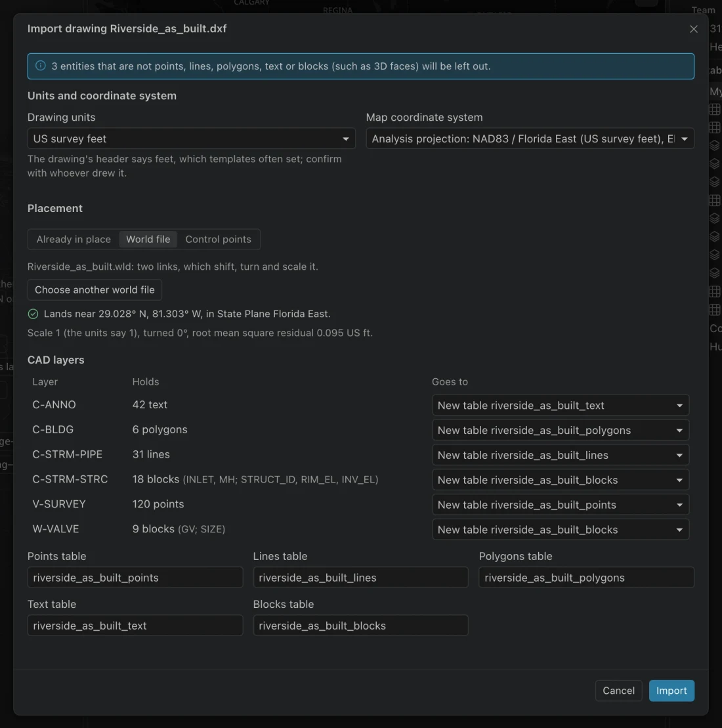Click the W-VALVE layer name
Screen dimensions: 722x728
tap(56, 529)
